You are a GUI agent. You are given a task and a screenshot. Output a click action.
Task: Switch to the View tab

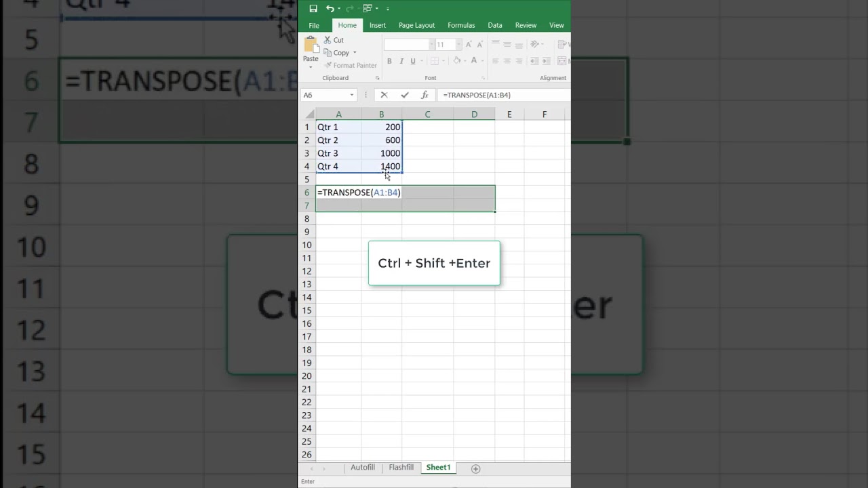point(557,25)
